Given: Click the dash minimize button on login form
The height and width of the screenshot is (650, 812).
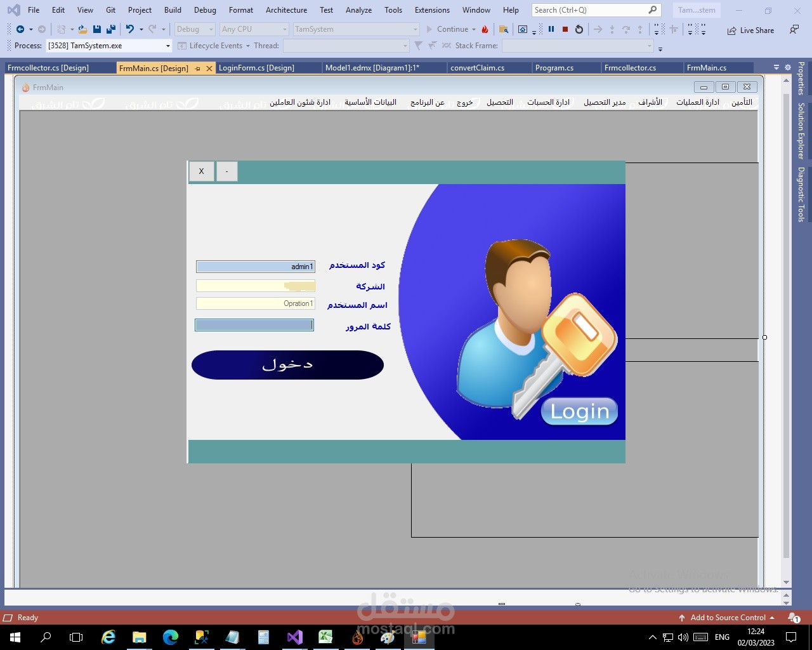Looking at the screenshot, I should 227,171.
